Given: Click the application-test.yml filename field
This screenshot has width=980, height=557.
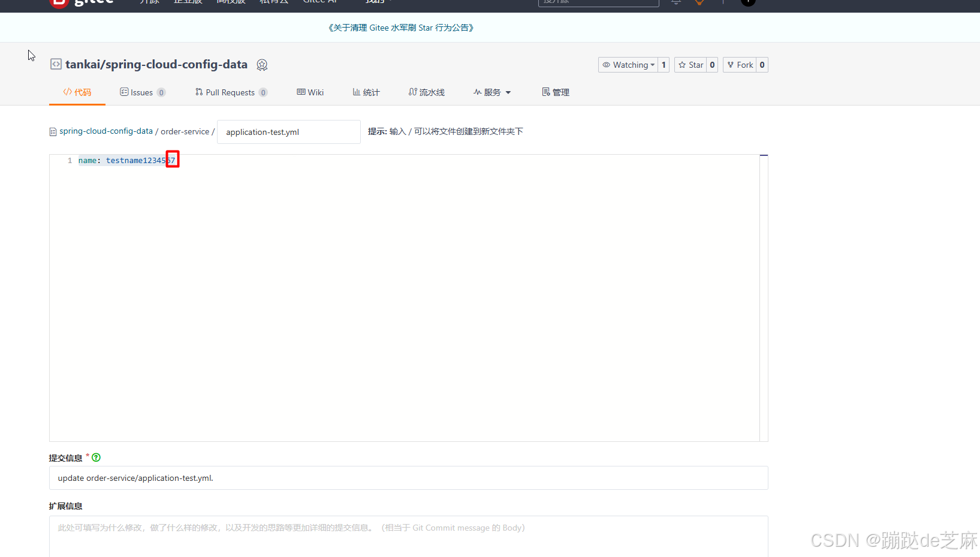Looking at the screenshot, I should pyautogui.click(x=288, y=131).
